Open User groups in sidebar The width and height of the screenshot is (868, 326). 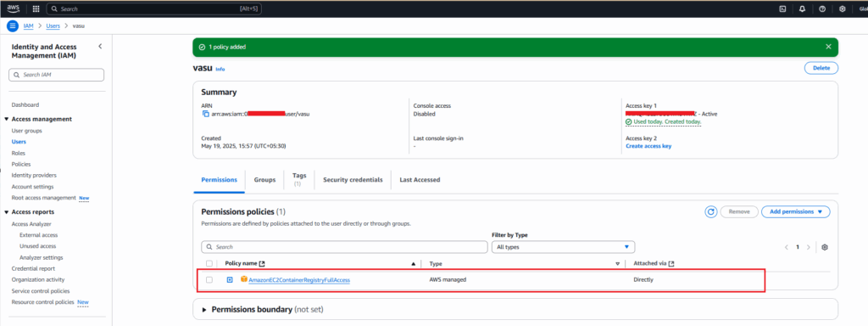(x=26, y=131)
